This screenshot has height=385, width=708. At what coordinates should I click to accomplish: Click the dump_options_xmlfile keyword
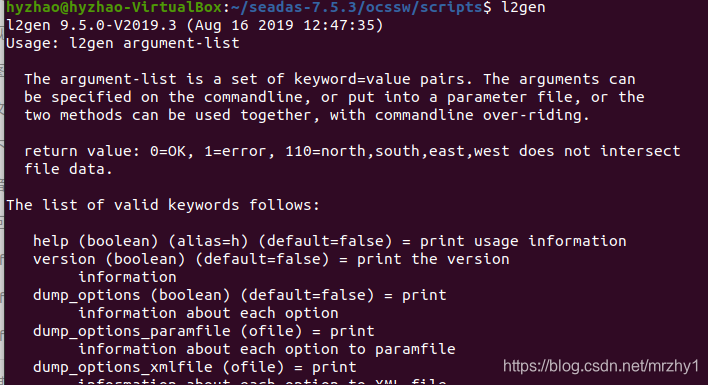coord(122,367)
